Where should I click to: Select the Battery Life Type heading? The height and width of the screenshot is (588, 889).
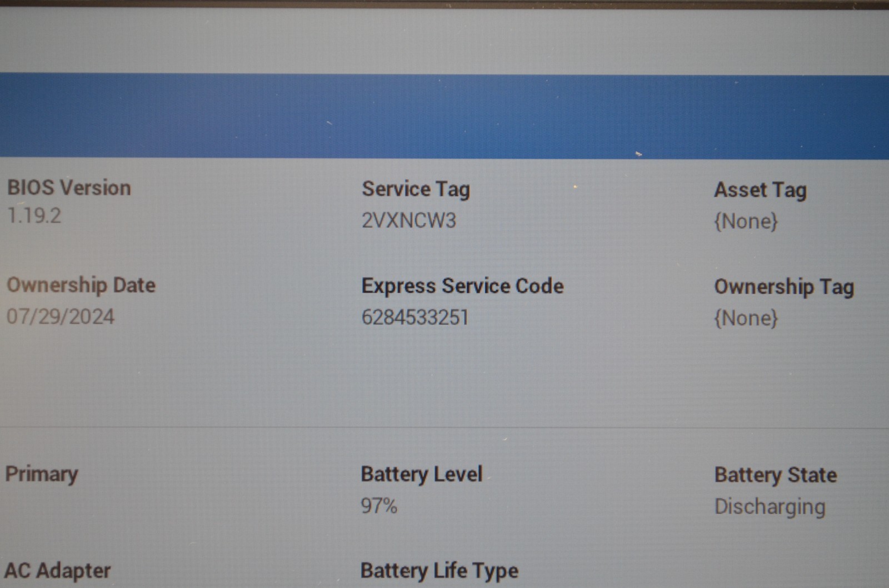[439, 571]
